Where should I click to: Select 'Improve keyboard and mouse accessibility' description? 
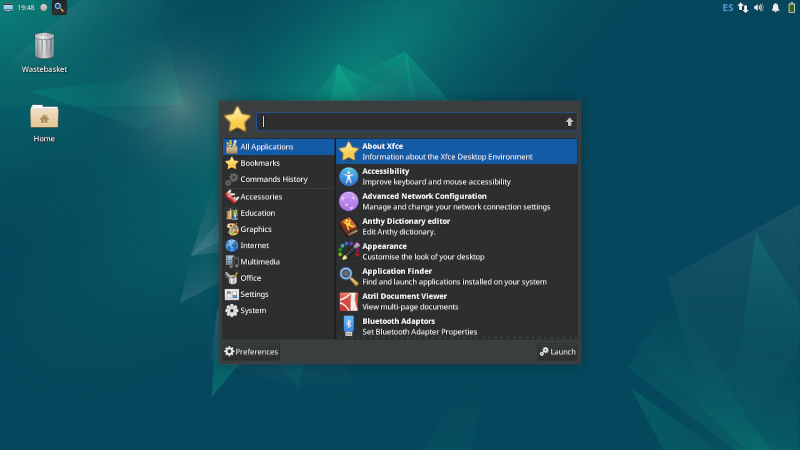(436, 182)
